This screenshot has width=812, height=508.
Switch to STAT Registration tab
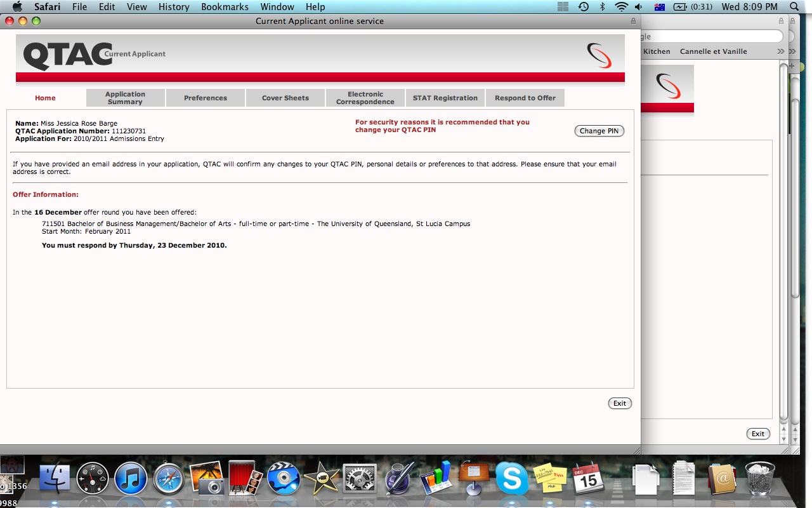445,98
